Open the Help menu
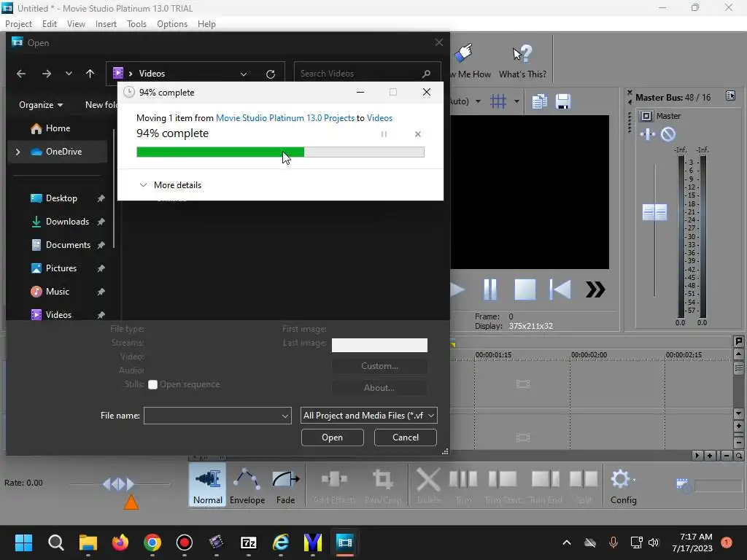Viewport: 747px width, 560px height. 206,24
